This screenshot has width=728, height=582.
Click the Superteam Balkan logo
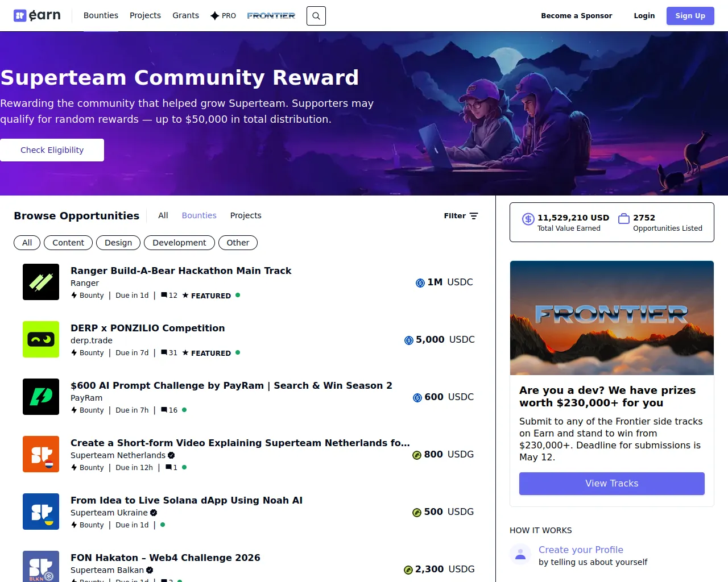tap(41, 566)
